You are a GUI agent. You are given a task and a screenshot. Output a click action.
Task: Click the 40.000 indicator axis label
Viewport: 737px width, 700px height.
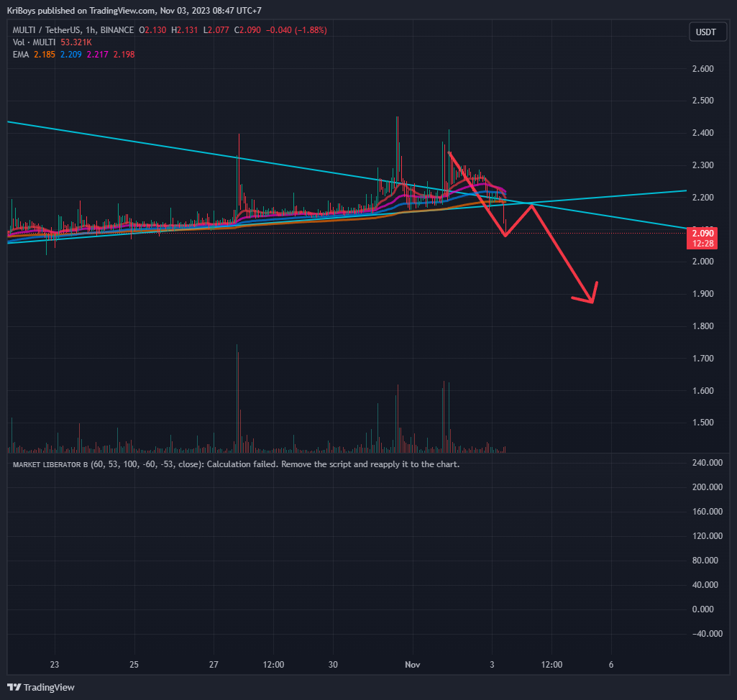(x=705, y=585)
